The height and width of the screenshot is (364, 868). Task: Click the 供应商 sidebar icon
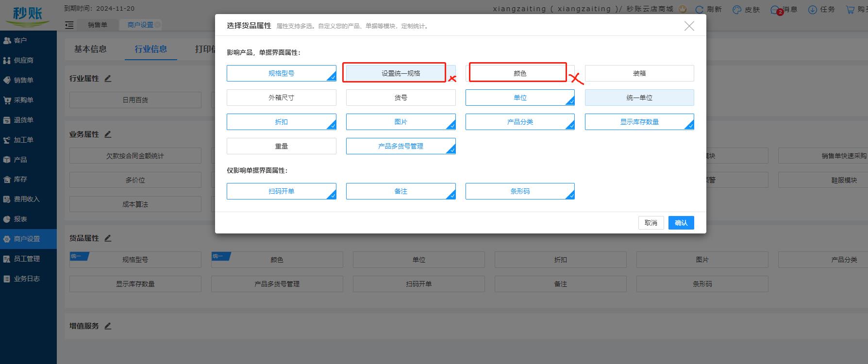click(7, 61)
